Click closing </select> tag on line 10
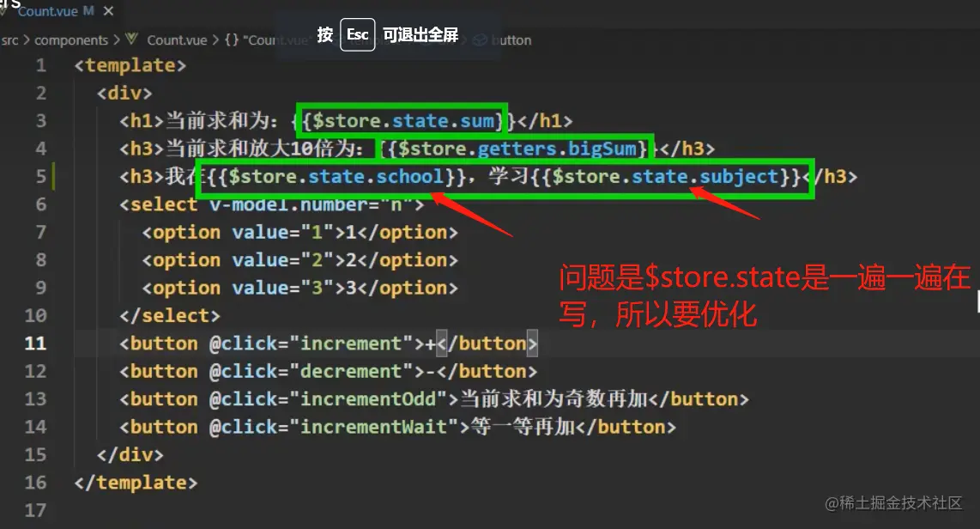 click(170, 316)
